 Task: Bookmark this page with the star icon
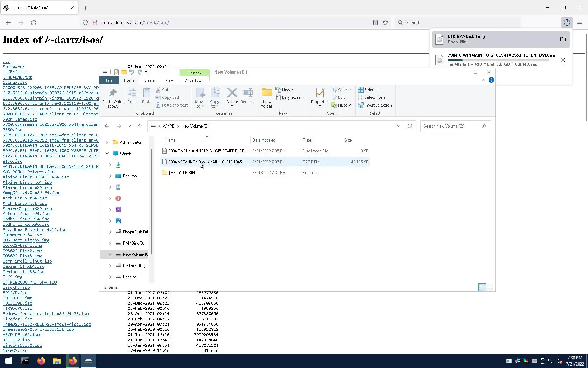click(385, 22)
